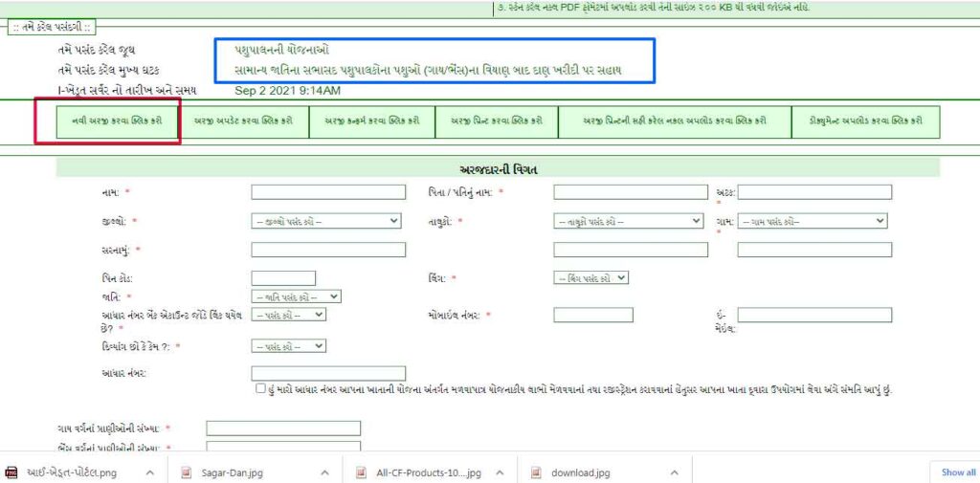
Task: Click the signed print copy upload button
Action: point(675,121)
